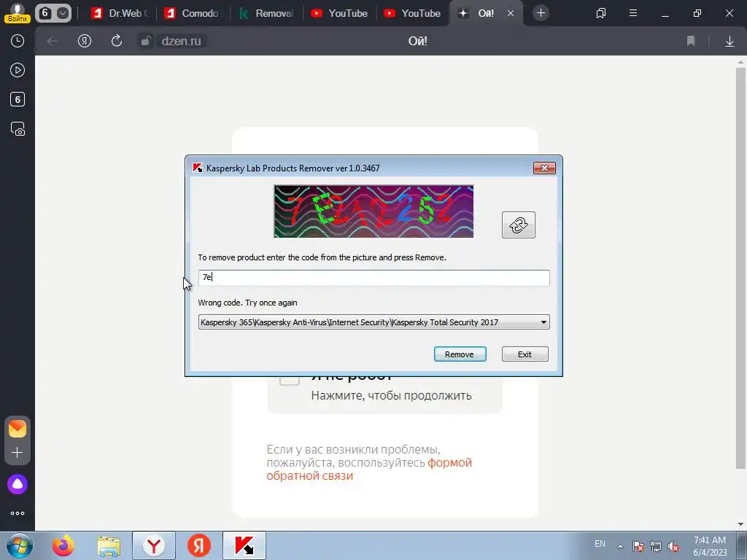Open the Yandex Mail sidebar icon

coord(18,429)
